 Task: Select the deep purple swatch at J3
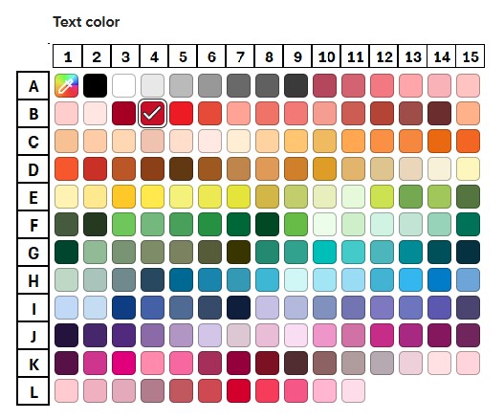pos(123,335)
